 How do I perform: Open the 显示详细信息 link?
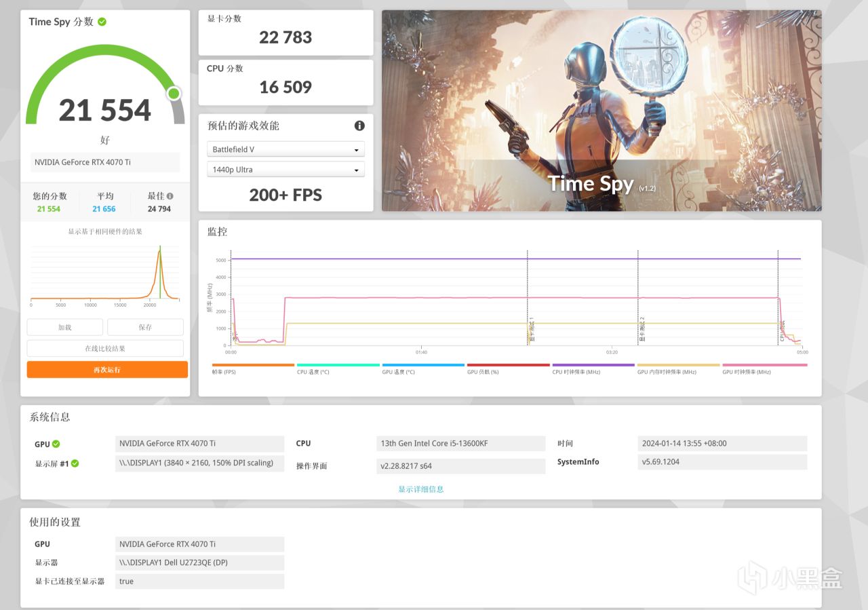click(x=421, y=489)
